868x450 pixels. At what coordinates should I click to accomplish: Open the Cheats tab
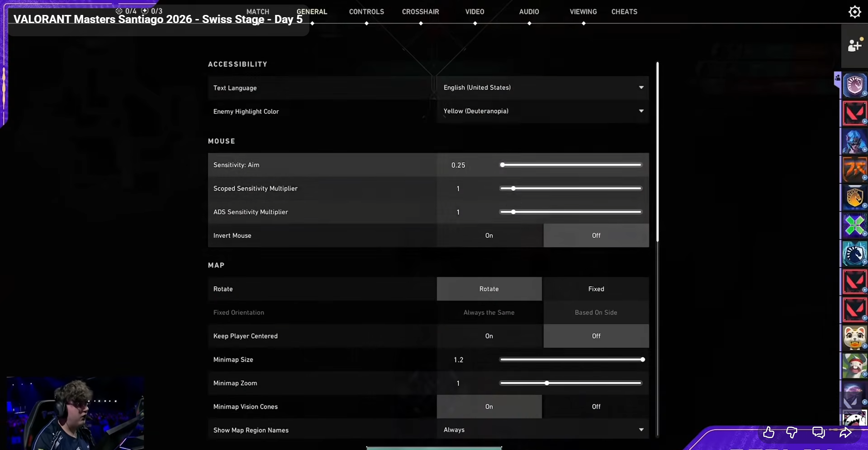tap(624, 12)
